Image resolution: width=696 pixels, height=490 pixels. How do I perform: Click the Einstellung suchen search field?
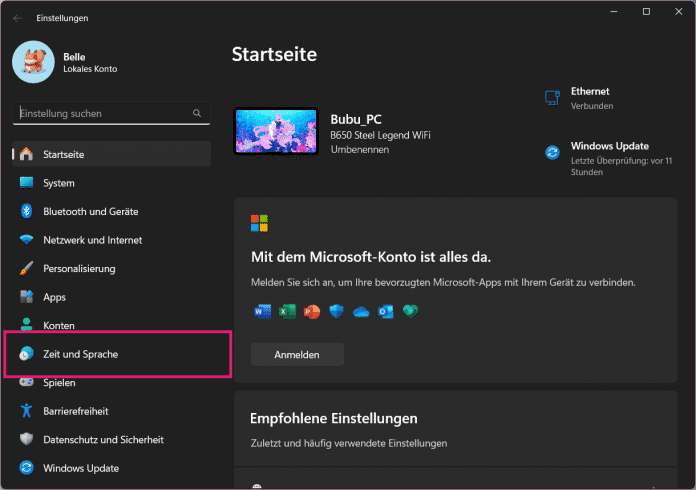[x=100, y=114]
